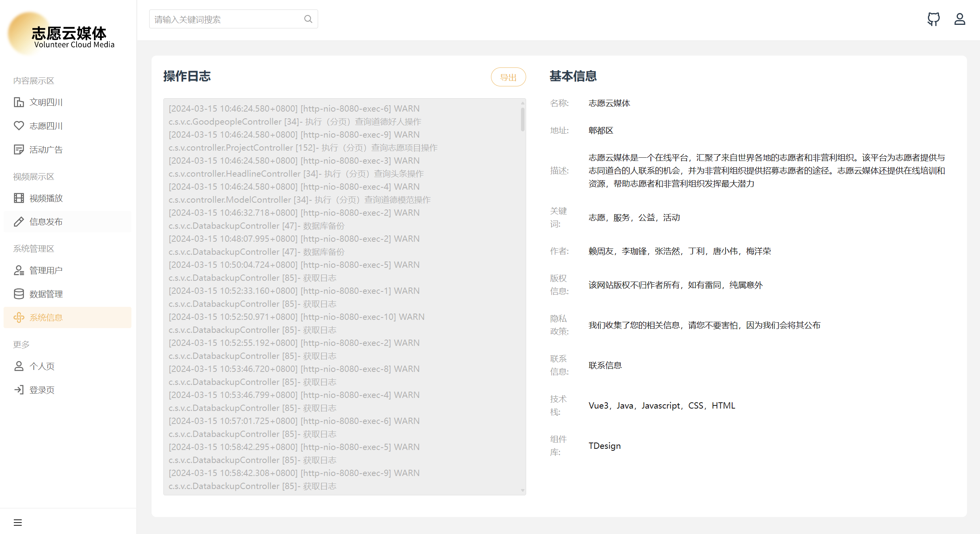Click the user profile icon
980x534 pixels.
point(959,19)
